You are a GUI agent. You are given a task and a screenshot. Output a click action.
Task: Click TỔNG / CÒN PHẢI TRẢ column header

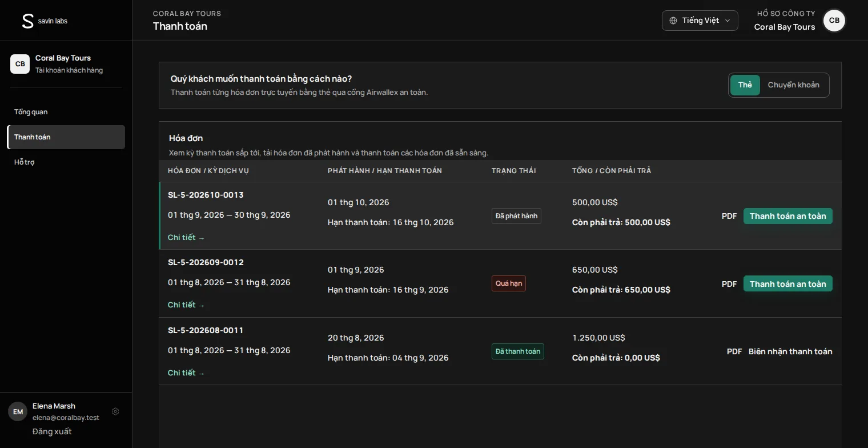[x=612, y=171]
